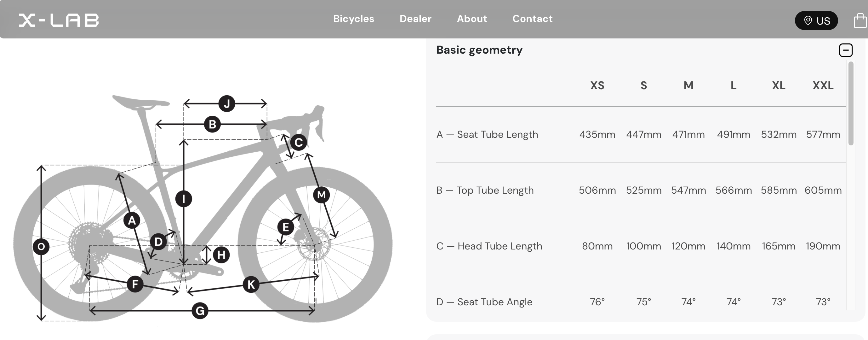
Task: Select marker B on the bike diagram
Action: coord(212,124)
